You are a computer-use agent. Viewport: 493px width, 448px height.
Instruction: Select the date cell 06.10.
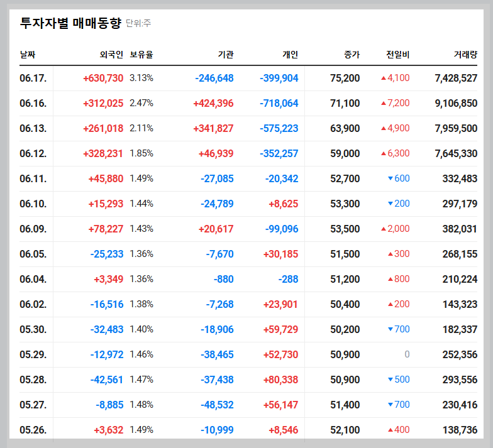(33, 204)
